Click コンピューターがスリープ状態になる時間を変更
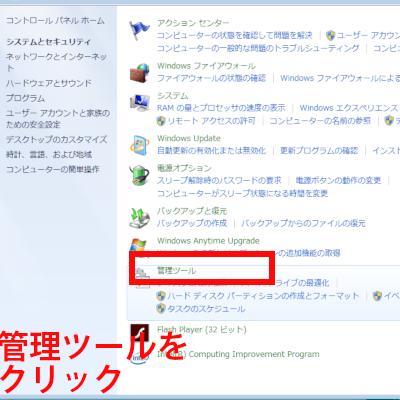Image resolution: width=400 pixels, height=400 pixels. (x=242, y=193)
